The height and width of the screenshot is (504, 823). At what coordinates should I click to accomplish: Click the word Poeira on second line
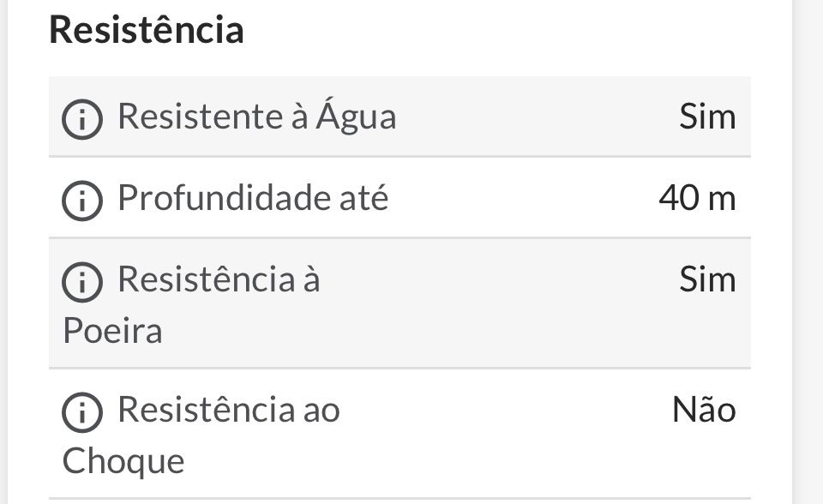click(112, 331)
